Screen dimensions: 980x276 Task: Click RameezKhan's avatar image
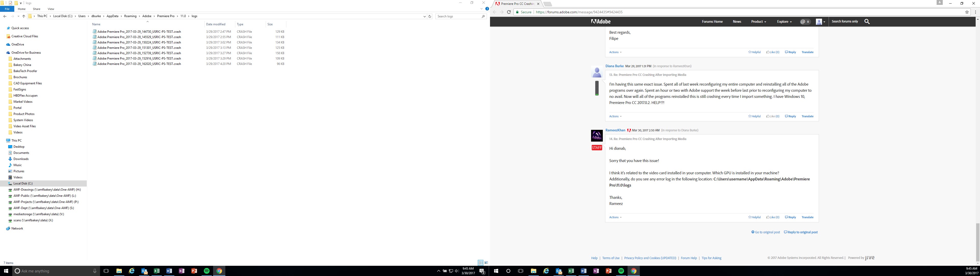pyautogui.click(x=596, y=136)
